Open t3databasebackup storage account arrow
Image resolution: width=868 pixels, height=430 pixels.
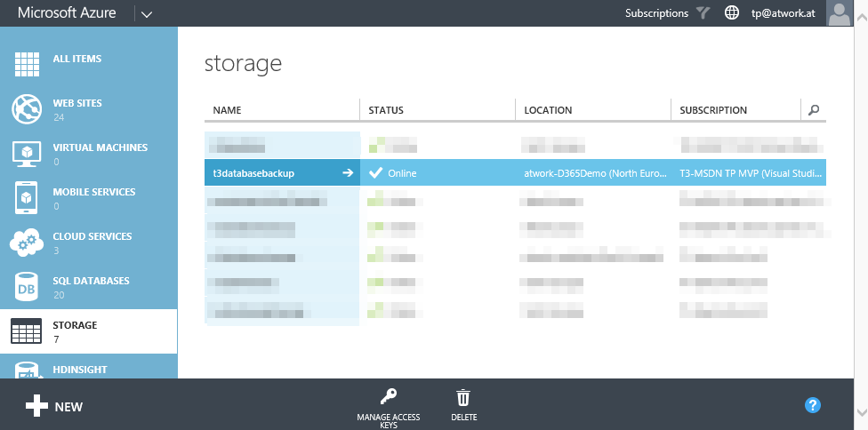348,173
